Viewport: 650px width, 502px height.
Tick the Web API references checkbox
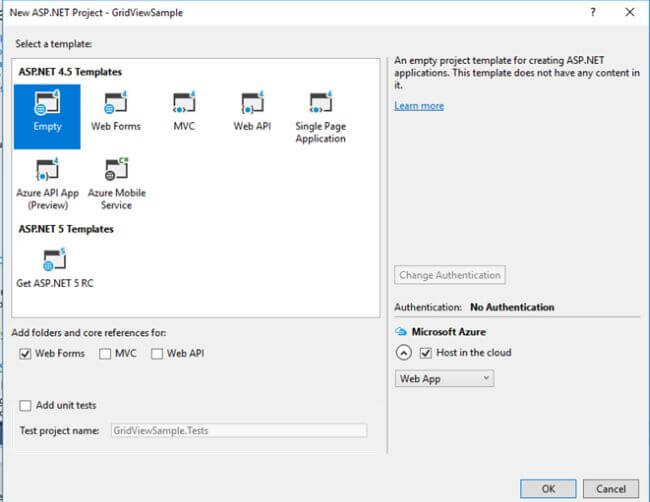157,354
